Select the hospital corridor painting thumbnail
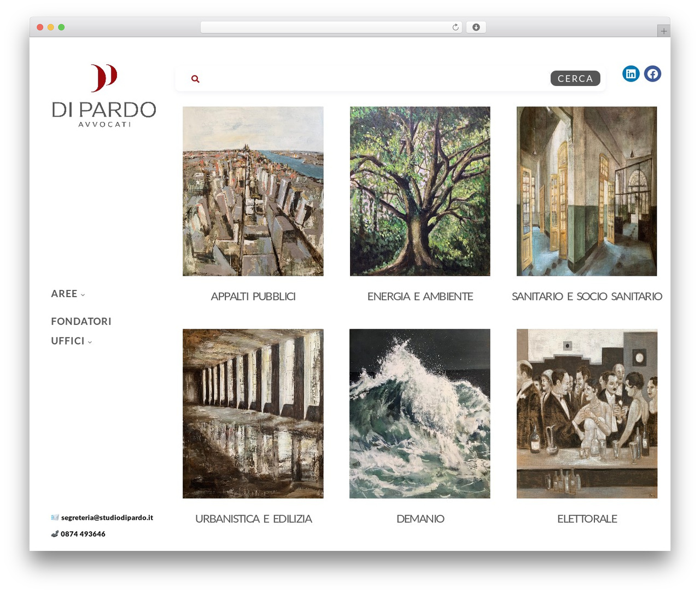Image resolution: width=700 pixels, height=593 pixels. tap(587, 191)
